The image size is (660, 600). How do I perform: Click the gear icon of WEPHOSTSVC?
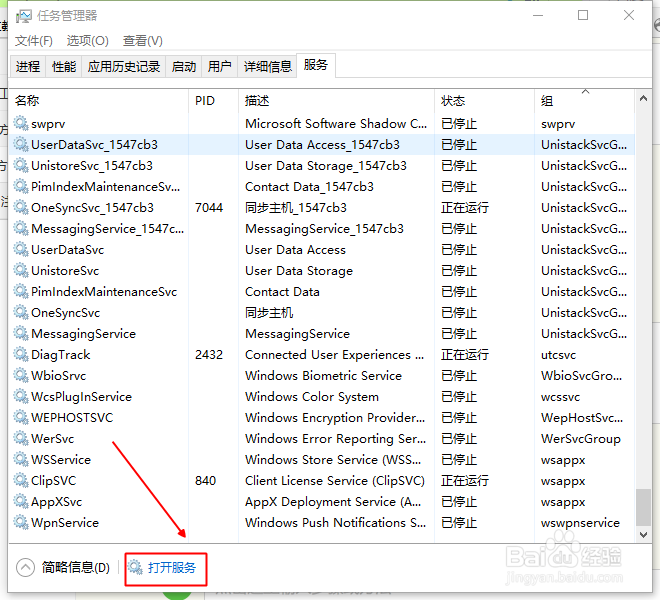[21, 417]
